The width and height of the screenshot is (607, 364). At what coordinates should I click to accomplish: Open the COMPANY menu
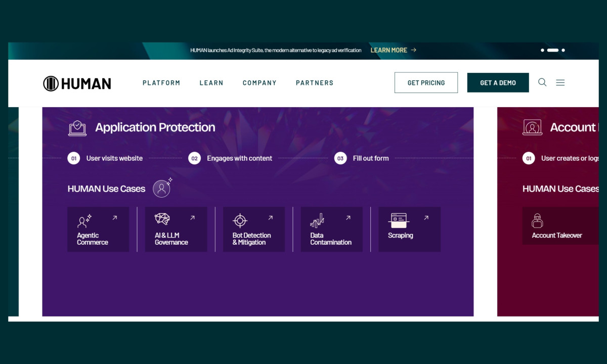[259, 83]
